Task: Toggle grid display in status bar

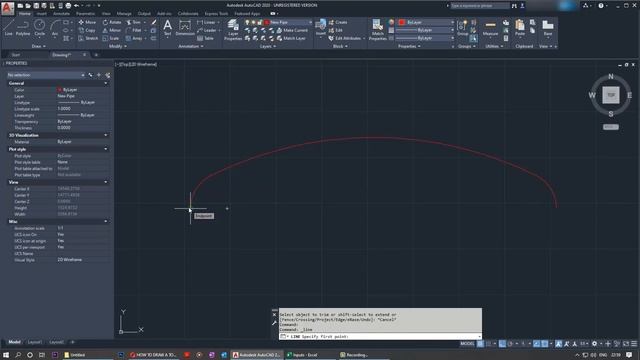Action: tap(481, 344)
